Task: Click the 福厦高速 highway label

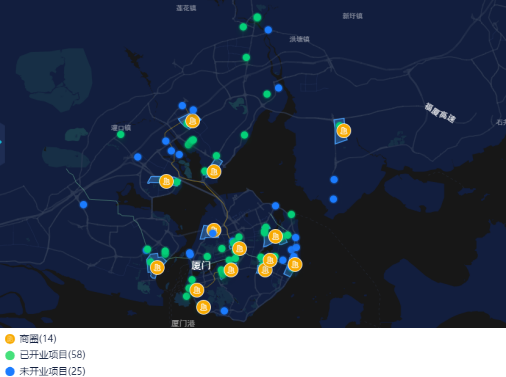Action: 440,113
